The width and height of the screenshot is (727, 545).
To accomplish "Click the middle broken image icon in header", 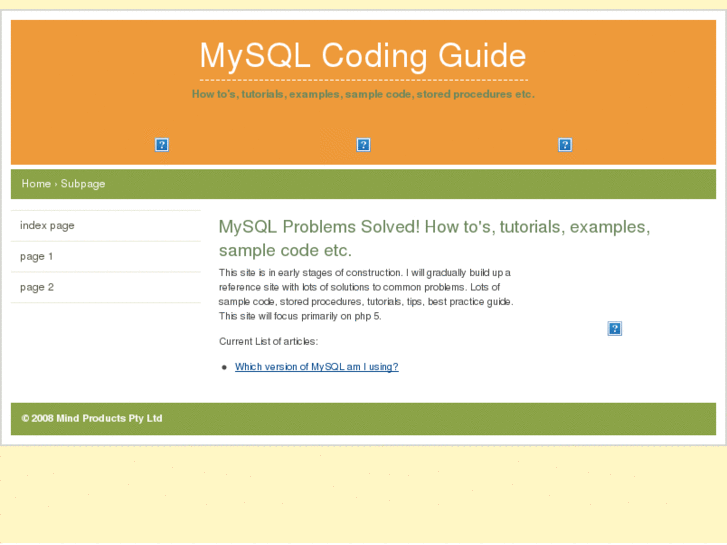I will [363, 145].
